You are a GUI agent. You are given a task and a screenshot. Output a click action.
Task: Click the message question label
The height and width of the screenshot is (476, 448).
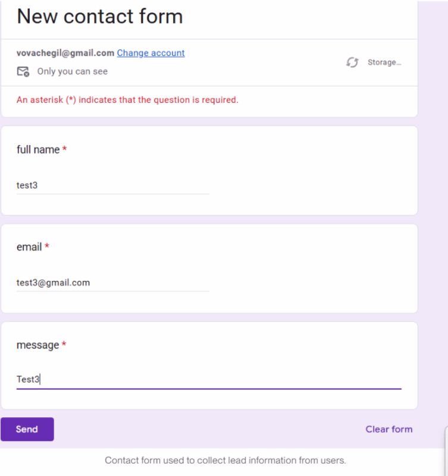[x=37, y=345]
